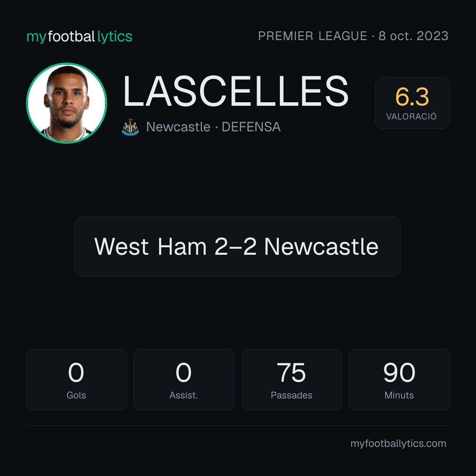Click the PREMIER LEAGUE competition label

312,36
